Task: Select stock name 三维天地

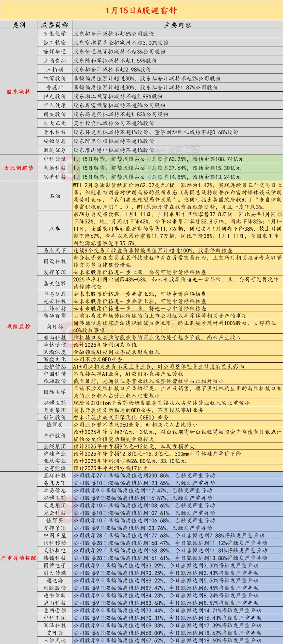Action: (x=55, y=640)
